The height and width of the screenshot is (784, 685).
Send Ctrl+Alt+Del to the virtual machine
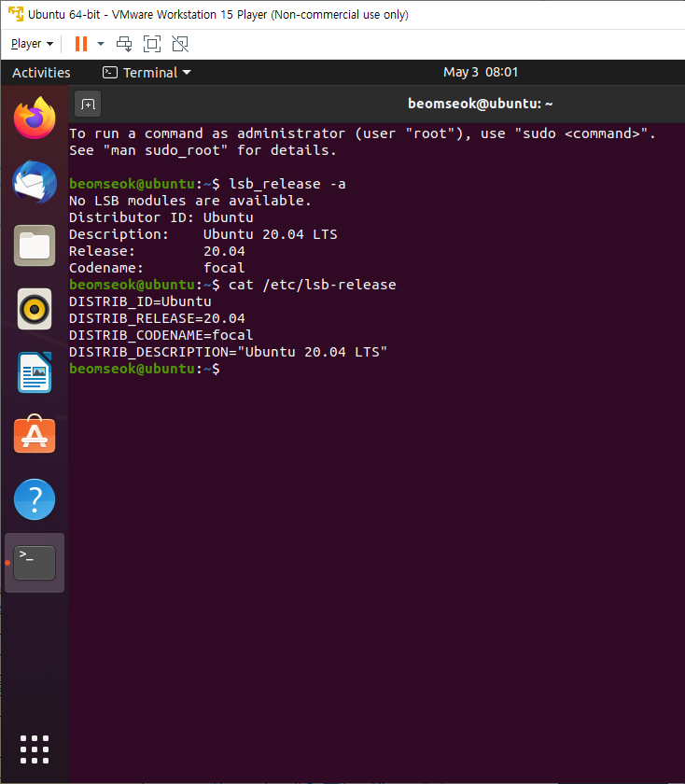pos(124,44)
